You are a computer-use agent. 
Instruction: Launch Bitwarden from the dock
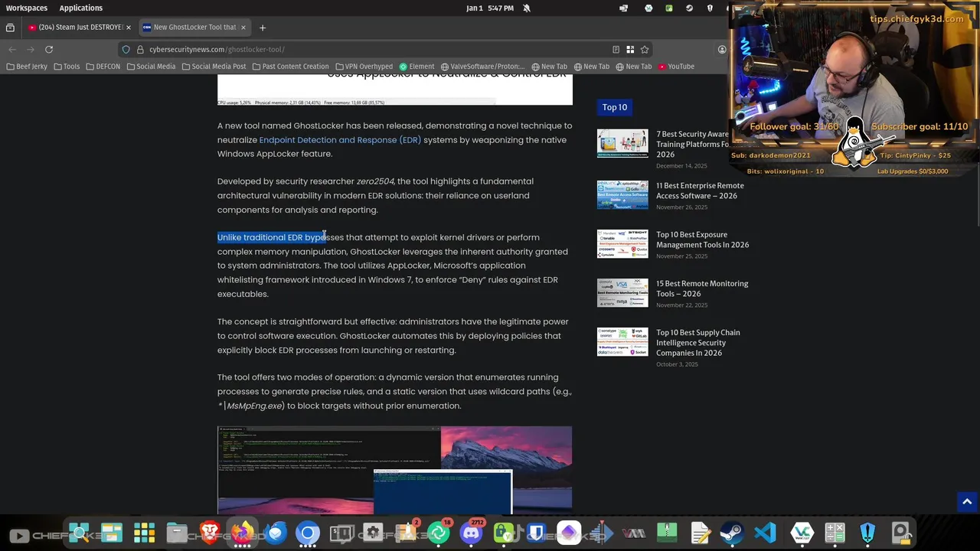point(537,533)
